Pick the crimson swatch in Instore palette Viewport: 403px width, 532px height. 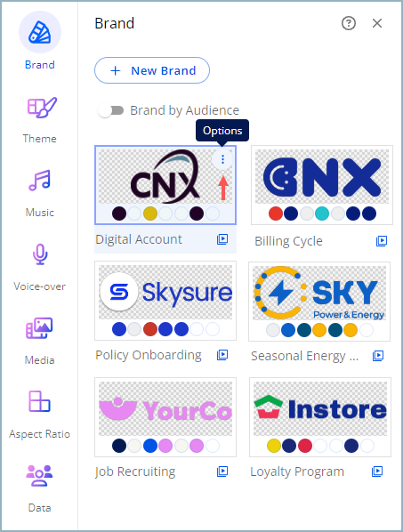click(x=305, y=446)
